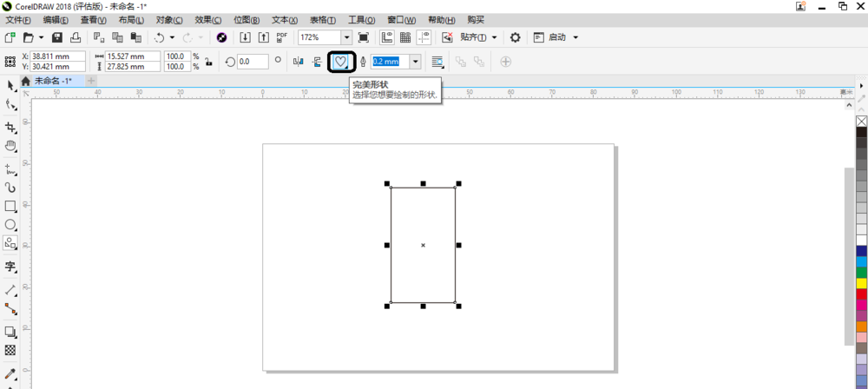Expand the Open recent files arrow
This screenshot has height=389, width=868.
pyautogui.click(x=41, y=37)
